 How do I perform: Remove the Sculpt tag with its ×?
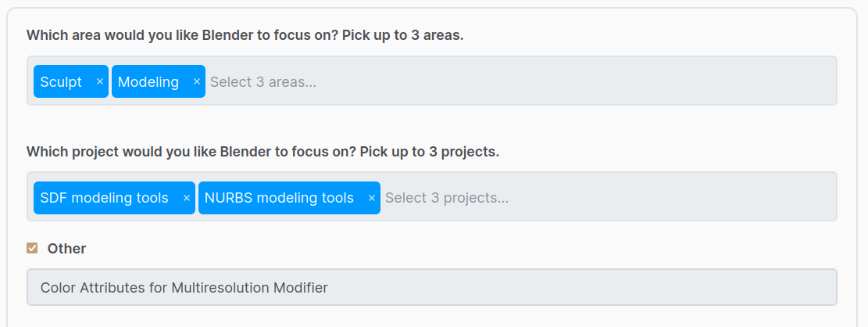click(x=100, y=81)
